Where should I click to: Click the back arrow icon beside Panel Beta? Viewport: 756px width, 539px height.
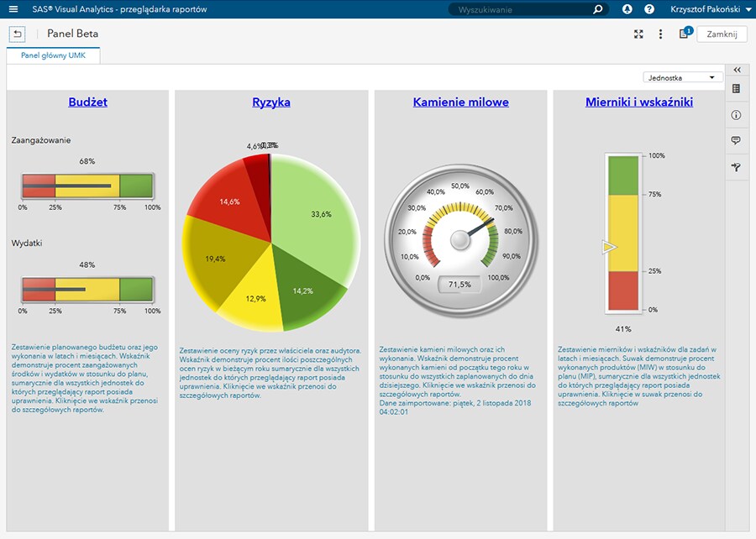point(17,34)
